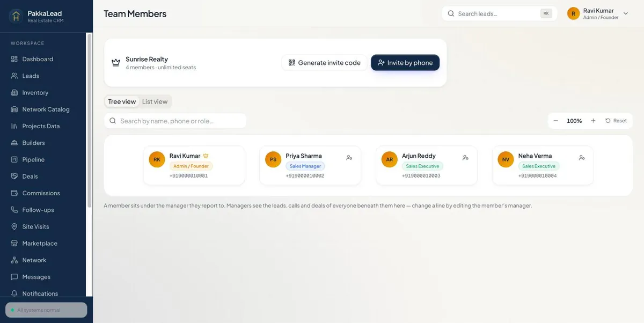Image resolution: width=644 pixels, height=323 pixels.
Task: Click the Neha Verma name
Action: (x=535, y=156)
